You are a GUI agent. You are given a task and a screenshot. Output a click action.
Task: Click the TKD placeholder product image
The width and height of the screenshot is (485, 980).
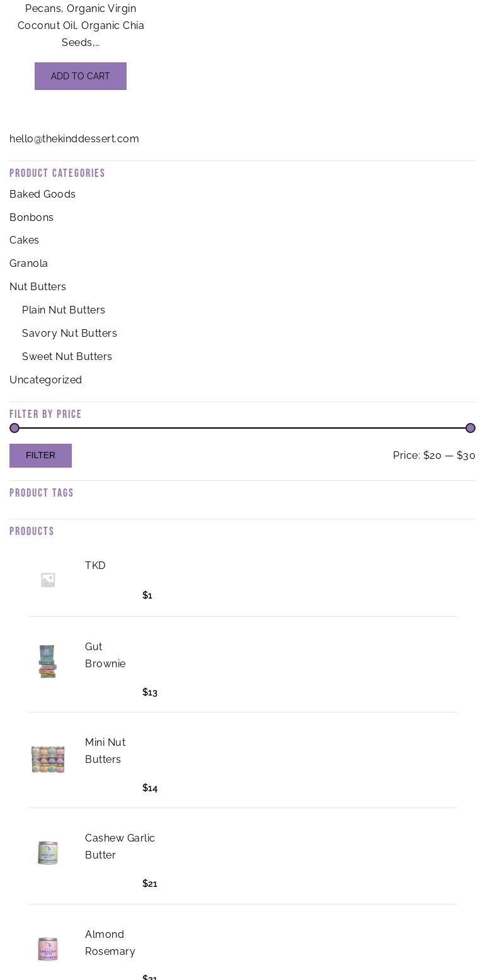point(48,580)
